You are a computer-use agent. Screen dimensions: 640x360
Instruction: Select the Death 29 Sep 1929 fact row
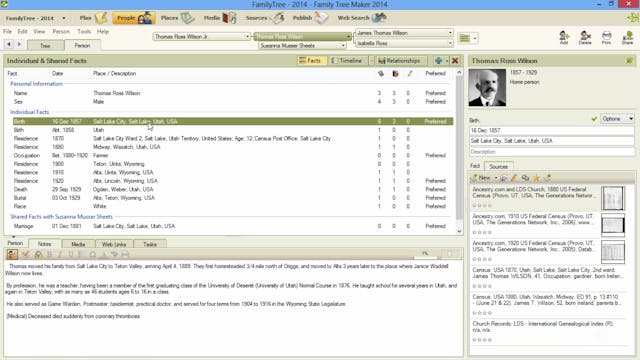[233, 189]
